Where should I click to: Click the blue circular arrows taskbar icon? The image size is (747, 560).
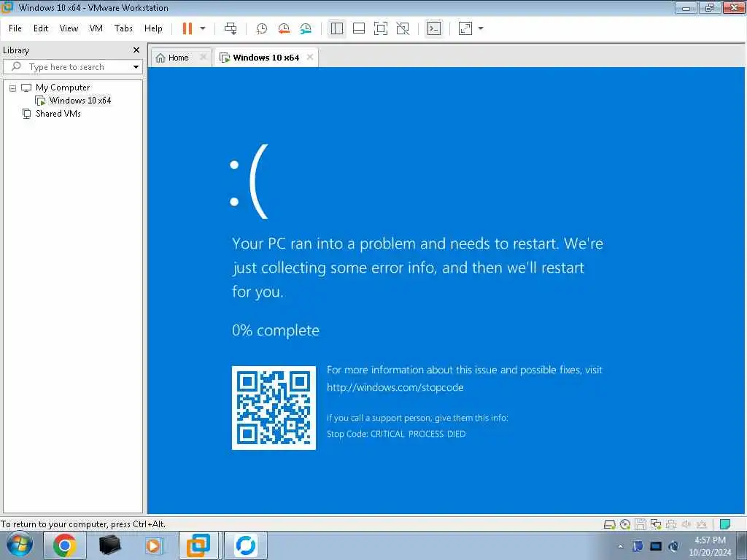[x=245, y=545]
